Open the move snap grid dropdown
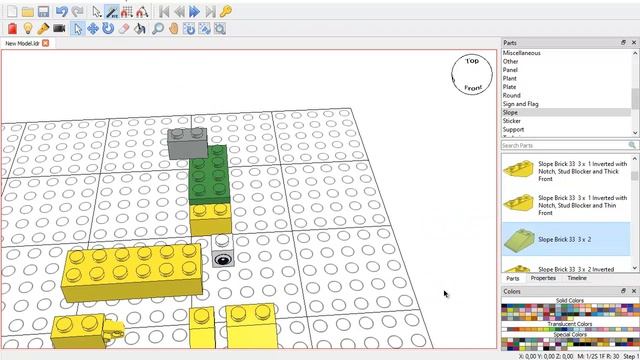Image resolution: width=640 pixels, height=360 pixels. point(127,11)
